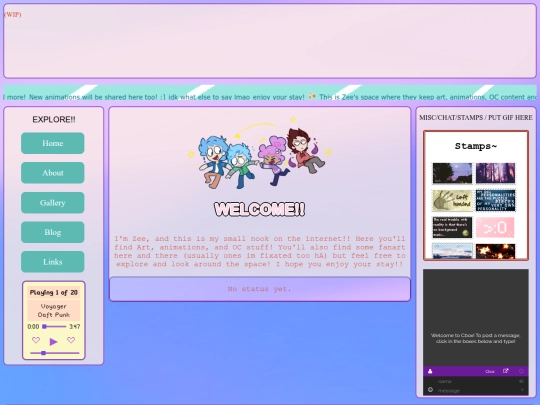Click the chibi characters welcome image
This screenshot has height=405, width=540.
click(x=260, y=154)
